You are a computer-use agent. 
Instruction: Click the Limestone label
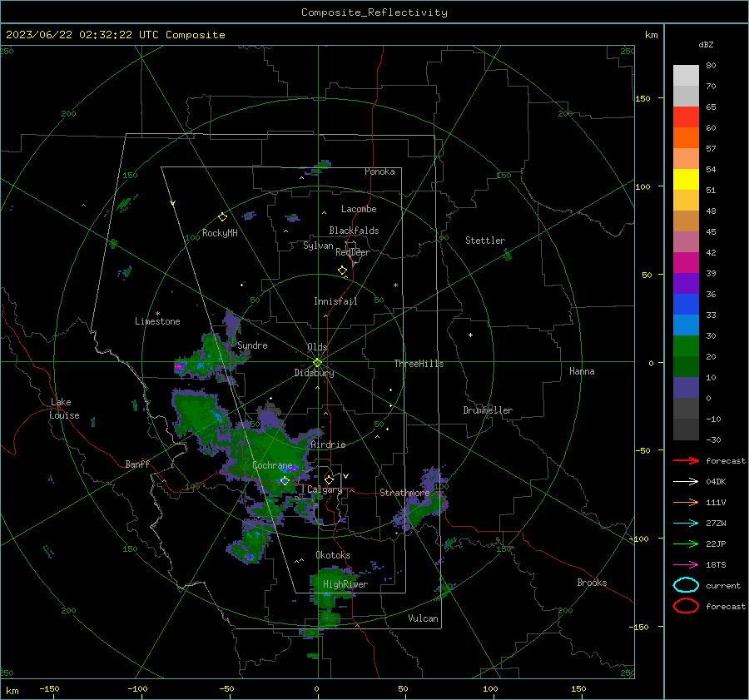tap(157, 321)
